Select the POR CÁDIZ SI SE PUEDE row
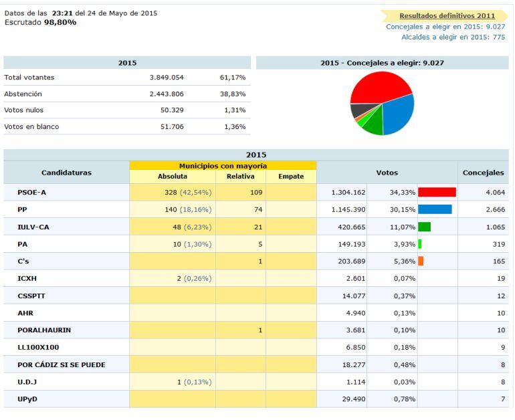Image resolution: width=515 pixels, height=420 pixels. (x=62, y=364)
